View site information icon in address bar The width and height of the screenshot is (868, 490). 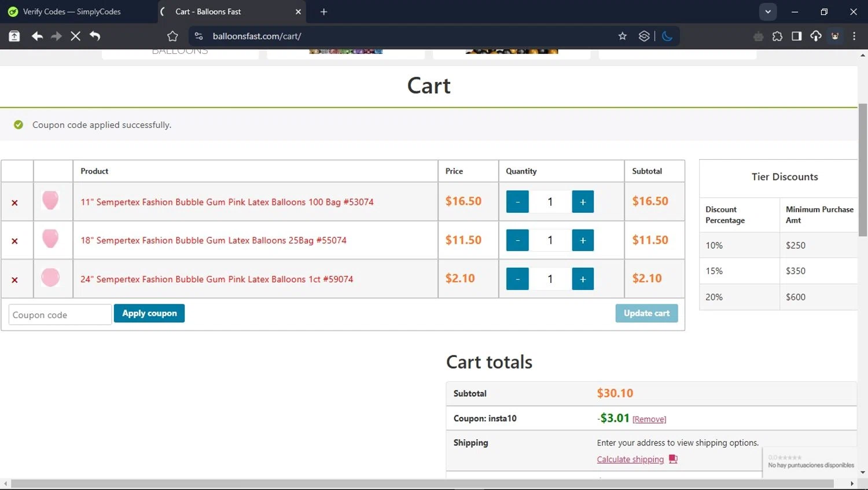198,36
